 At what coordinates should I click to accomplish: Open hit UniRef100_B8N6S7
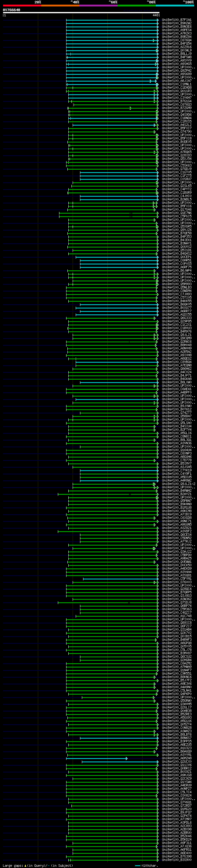pyautogui.click(x=176, y=738)
